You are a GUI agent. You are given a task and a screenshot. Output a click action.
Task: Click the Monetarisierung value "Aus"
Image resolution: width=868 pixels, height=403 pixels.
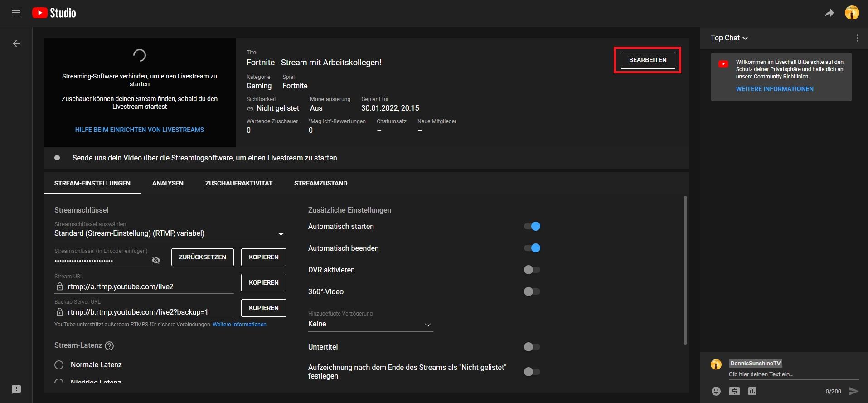(x=316, y=108)
